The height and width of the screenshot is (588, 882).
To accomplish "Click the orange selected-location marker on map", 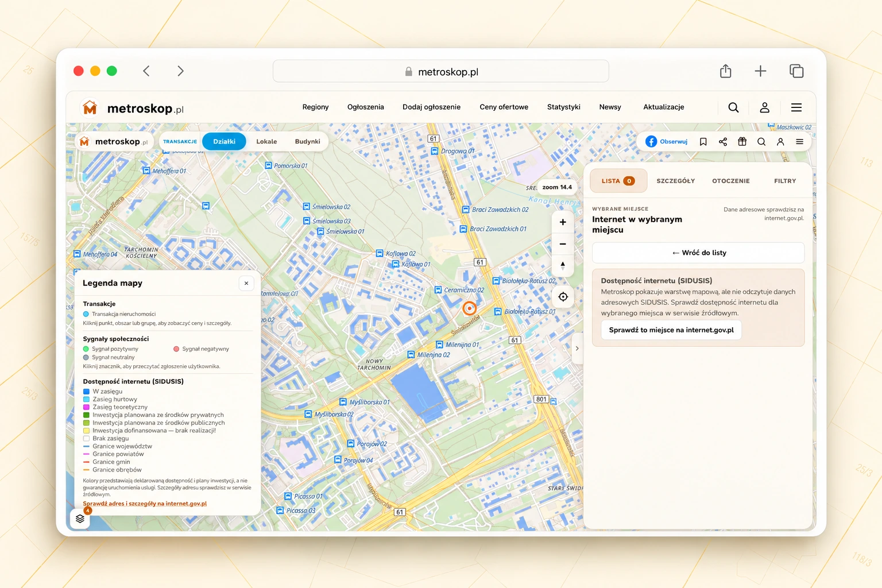I will coord(470,308).
